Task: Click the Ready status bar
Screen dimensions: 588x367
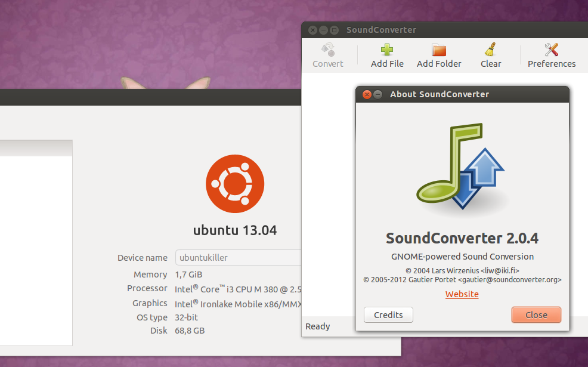Action: (x=317, y=326)
